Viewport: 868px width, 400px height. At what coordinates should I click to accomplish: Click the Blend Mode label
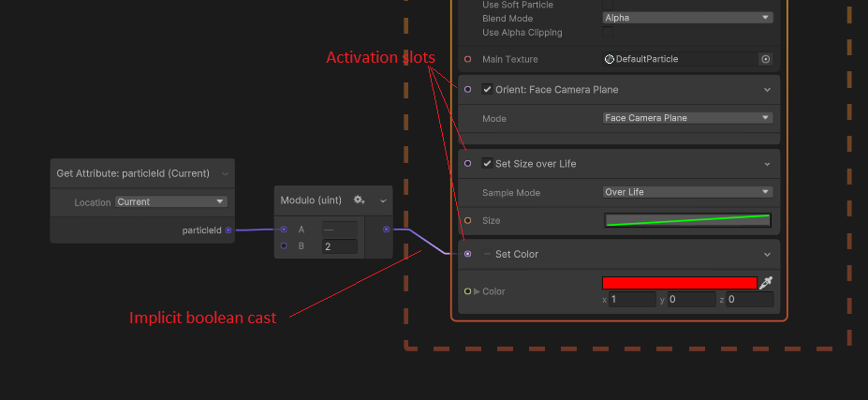tap(508, 19)
